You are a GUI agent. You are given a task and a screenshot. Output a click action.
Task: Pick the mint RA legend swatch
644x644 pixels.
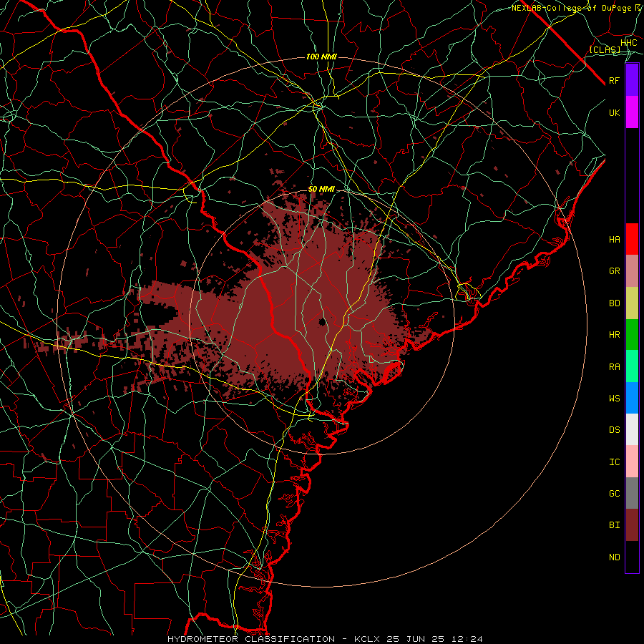[x=632, y=366]
